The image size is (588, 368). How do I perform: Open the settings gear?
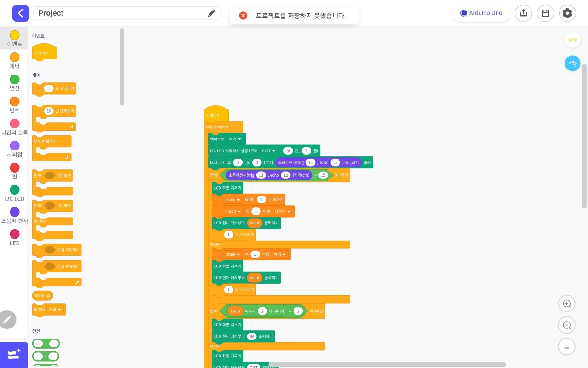coord(567,13)
